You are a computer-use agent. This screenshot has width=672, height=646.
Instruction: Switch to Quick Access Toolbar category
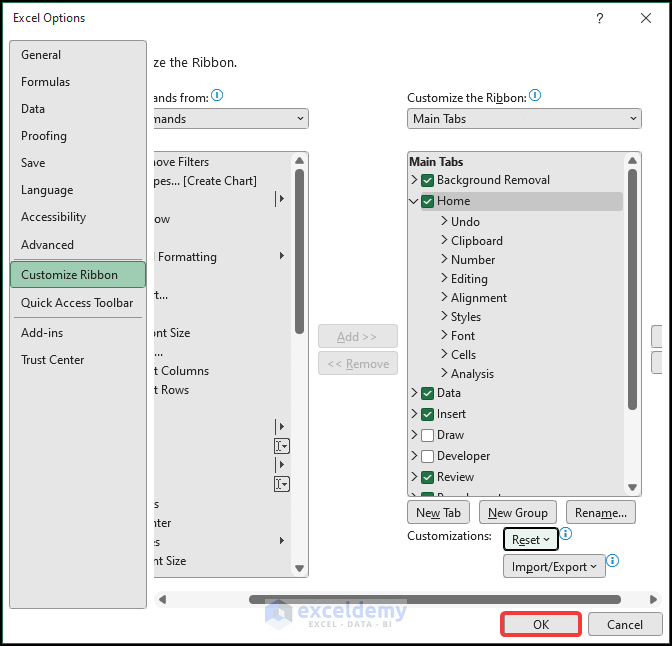[x=77, y=303]
